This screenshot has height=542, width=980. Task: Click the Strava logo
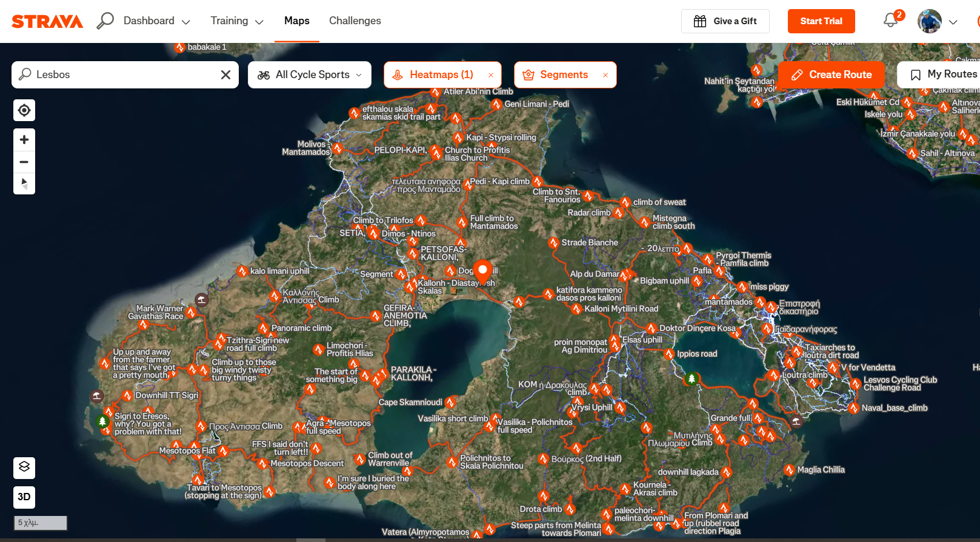[x=47, y=21]
